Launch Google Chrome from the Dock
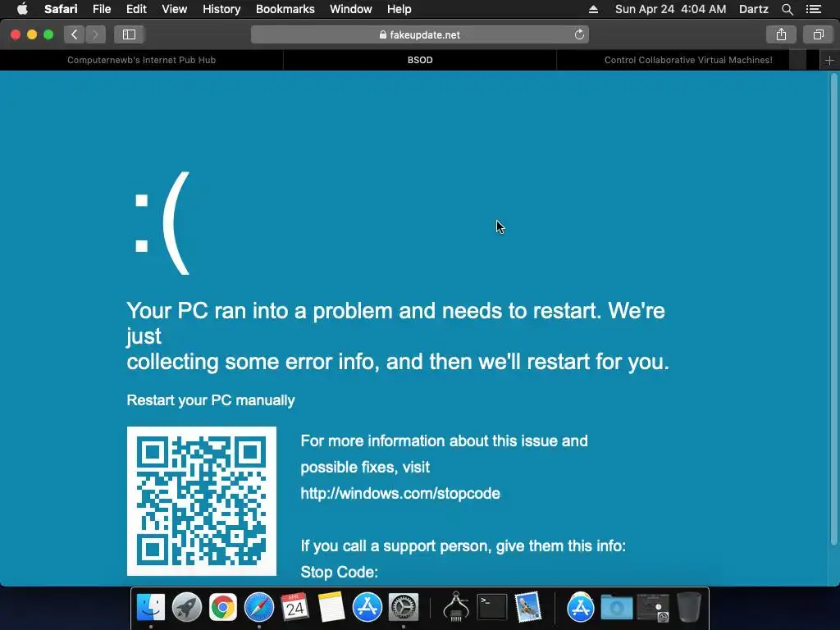The image size is (840, 630). (x=223, y=608)
